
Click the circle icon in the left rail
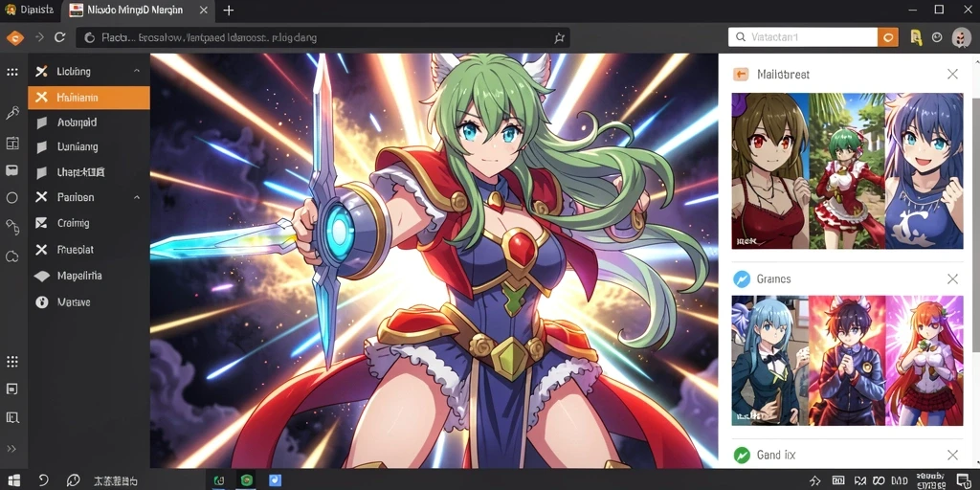[x=11, y=197]
